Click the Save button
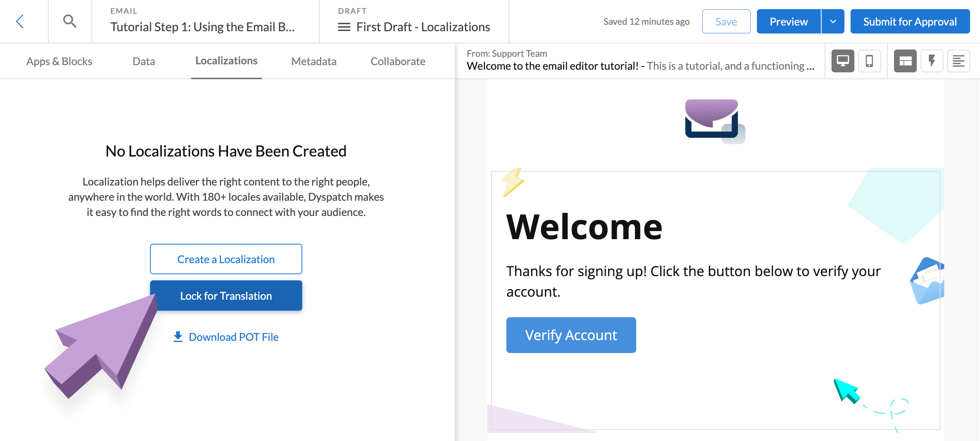 726,22
